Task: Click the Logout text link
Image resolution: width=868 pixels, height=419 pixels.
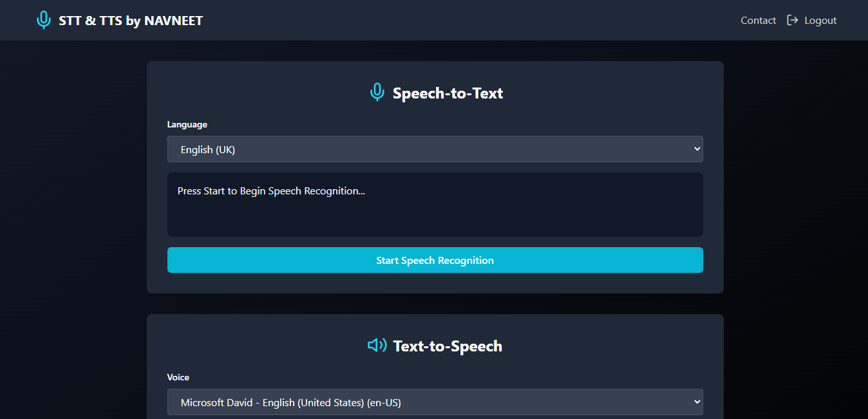Action: pos(820,21)
